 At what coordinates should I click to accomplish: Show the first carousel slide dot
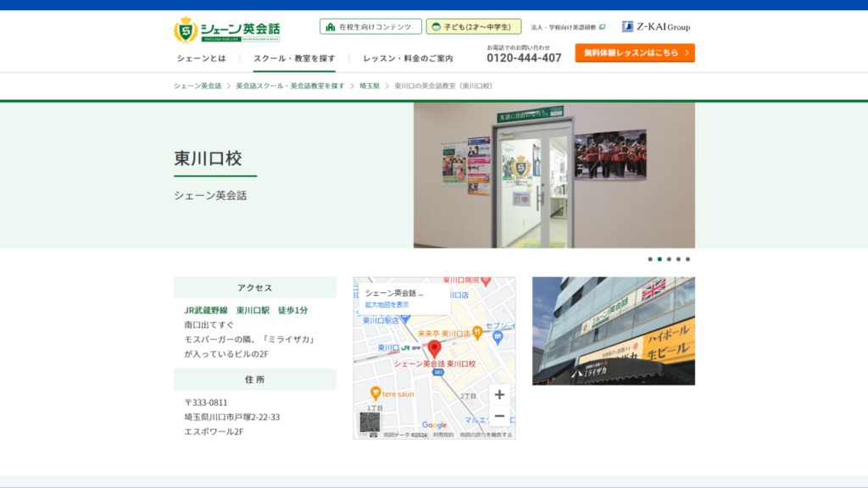click(650, 259)
